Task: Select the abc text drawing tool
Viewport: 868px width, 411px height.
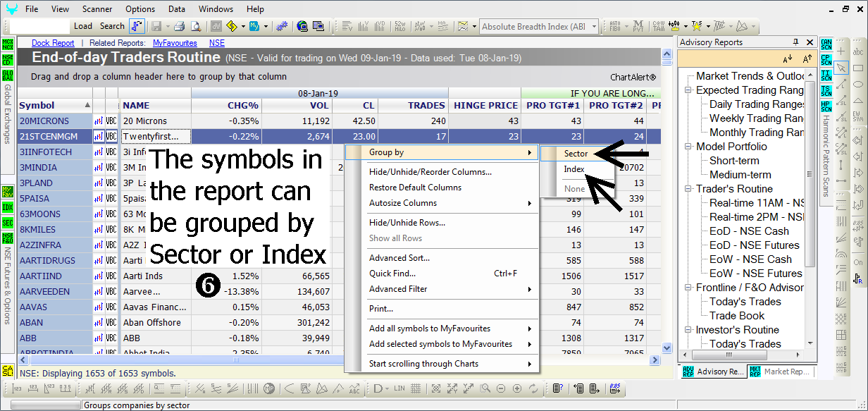Action: tap(858, 51)
